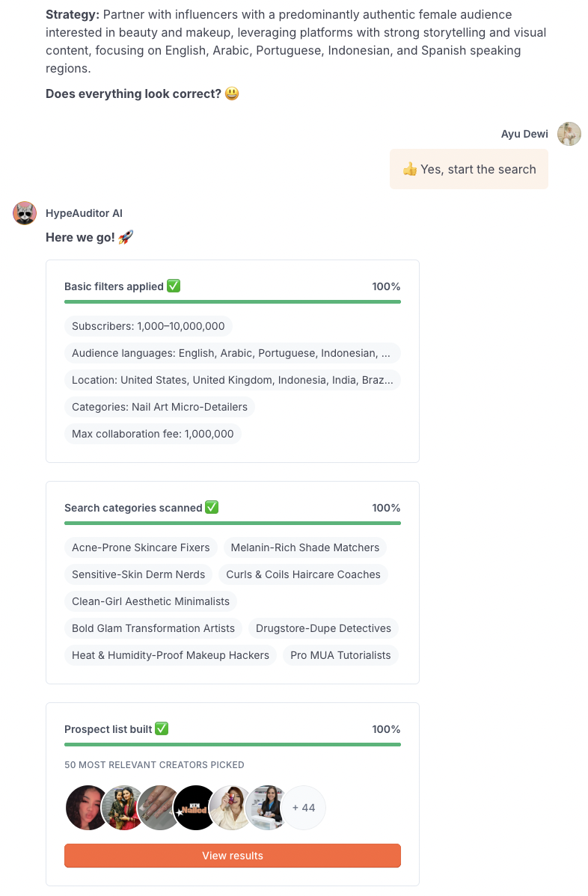Select the Drugstore-Dupe Detectives category chip

coord(323,628)
